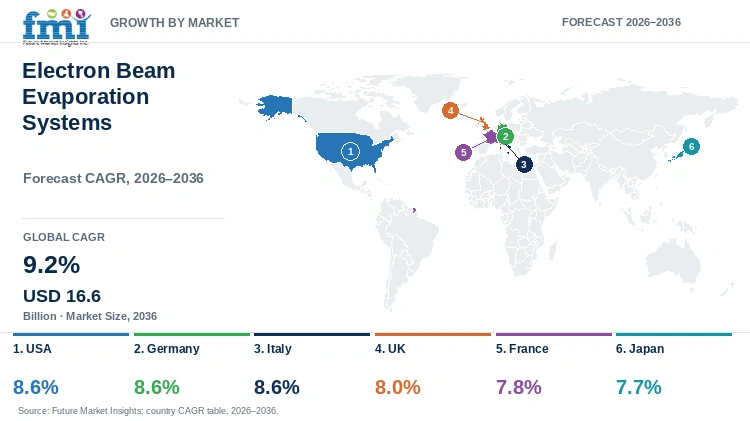Click the USD 16.6 market size value
The width and height of the screenshot is (750, 421).
pyautogui.click(x=62, y=296)
